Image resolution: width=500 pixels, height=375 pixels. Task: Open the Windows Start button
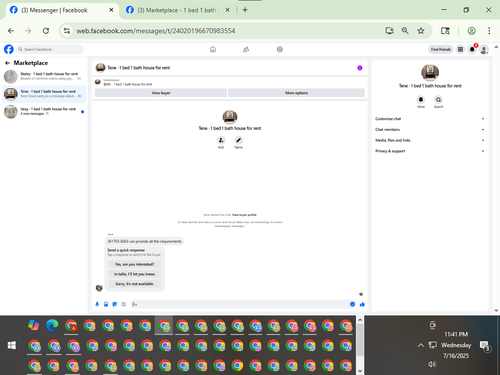click(12, 345)
